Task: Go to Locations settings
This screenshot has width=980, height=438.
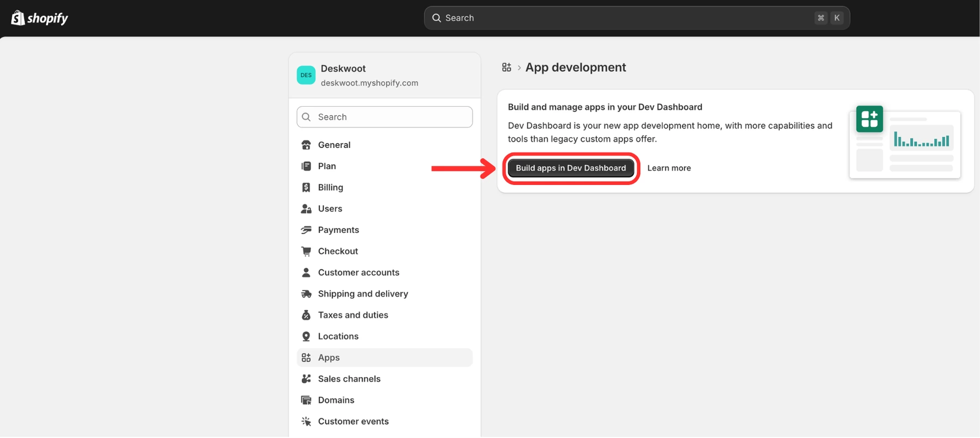Action: point(384,336)
